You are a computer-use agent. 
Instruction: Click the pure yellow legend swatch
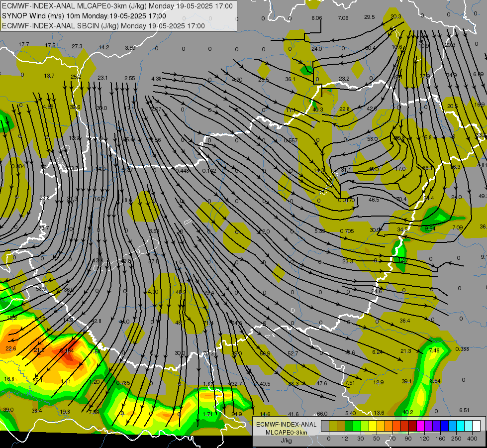(373, 426)
